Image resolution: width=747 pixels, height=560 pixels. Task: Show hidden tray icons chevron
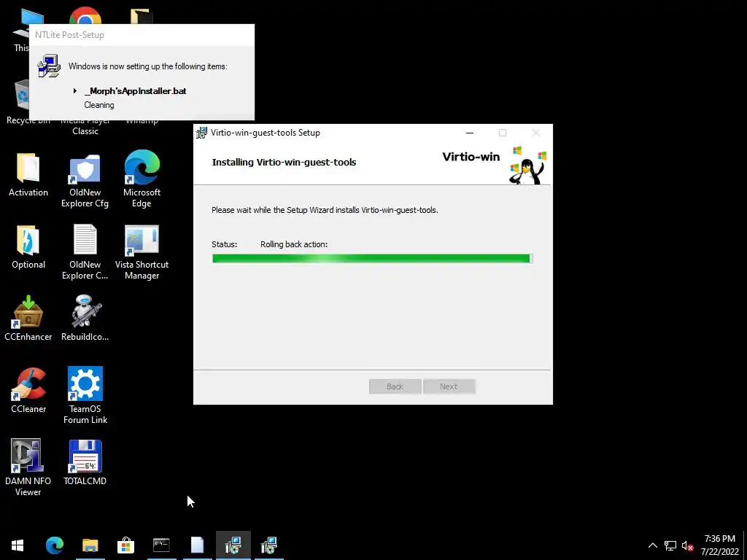tap(653, 545)
